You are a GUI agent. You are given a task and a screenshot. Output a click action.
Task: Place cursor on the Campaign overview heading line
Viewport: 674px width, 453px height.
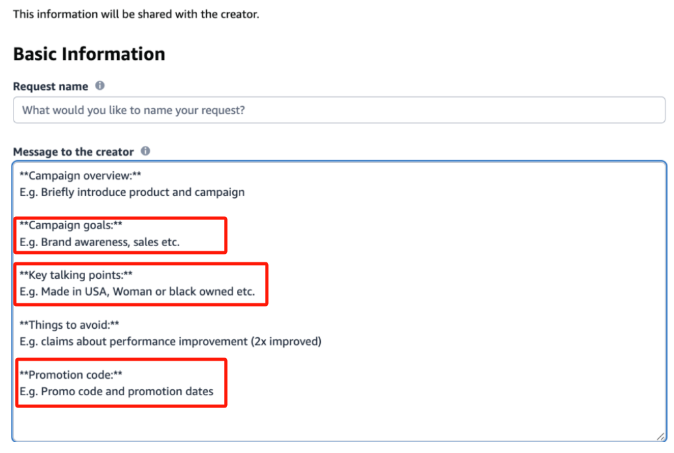pyautogui.click(x=80, y=176)
